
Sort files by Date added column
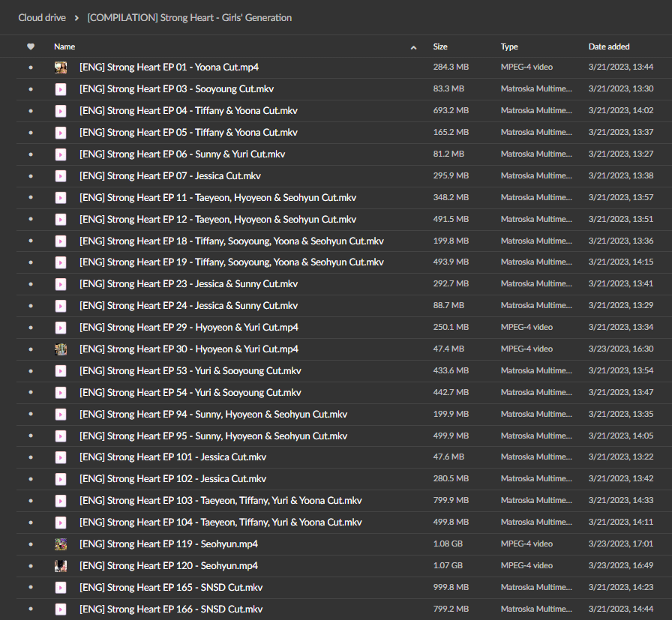coord(609,46)
